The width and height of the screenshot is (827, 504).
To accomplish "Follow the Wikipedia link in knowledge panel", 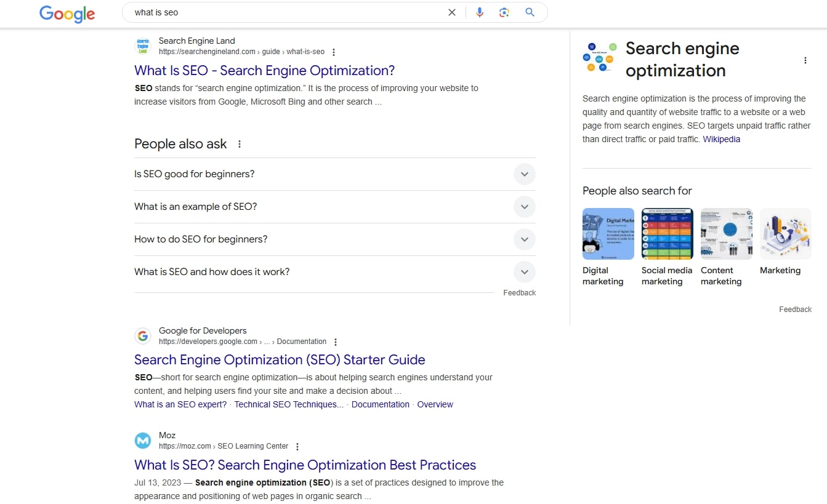I will click(x=722, y=139).
